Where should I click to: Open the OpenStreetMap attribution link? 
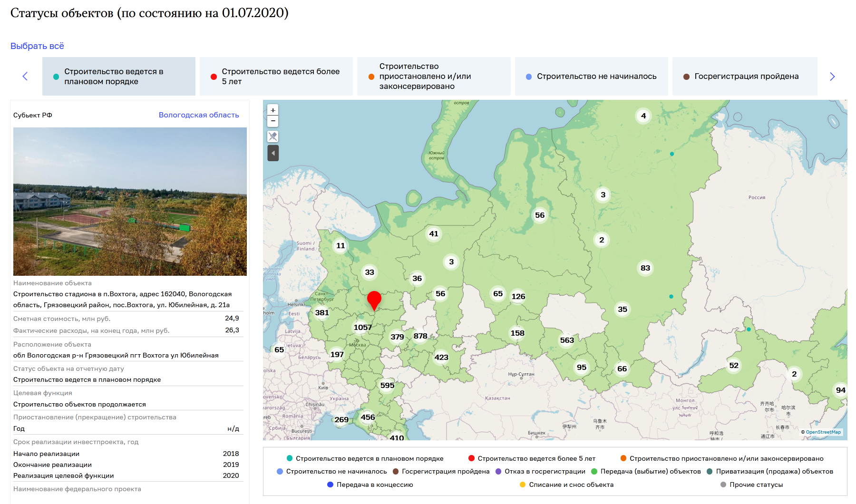point(823,432)
